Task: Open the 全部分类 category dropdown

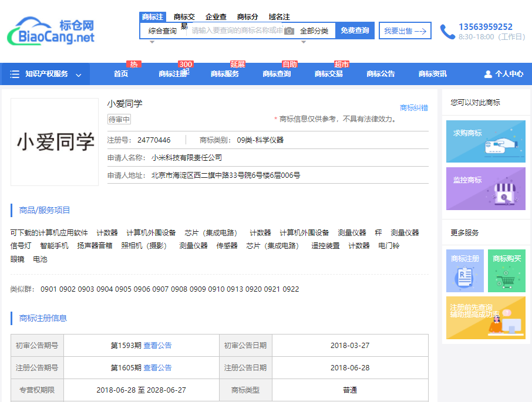Action: pyautogui.click(x=314, y=31)
